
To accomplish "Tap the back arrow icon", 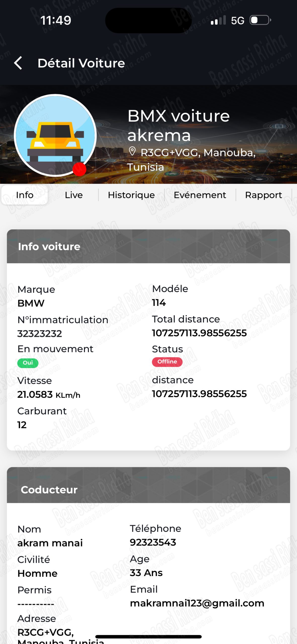I will click(18, 63).
